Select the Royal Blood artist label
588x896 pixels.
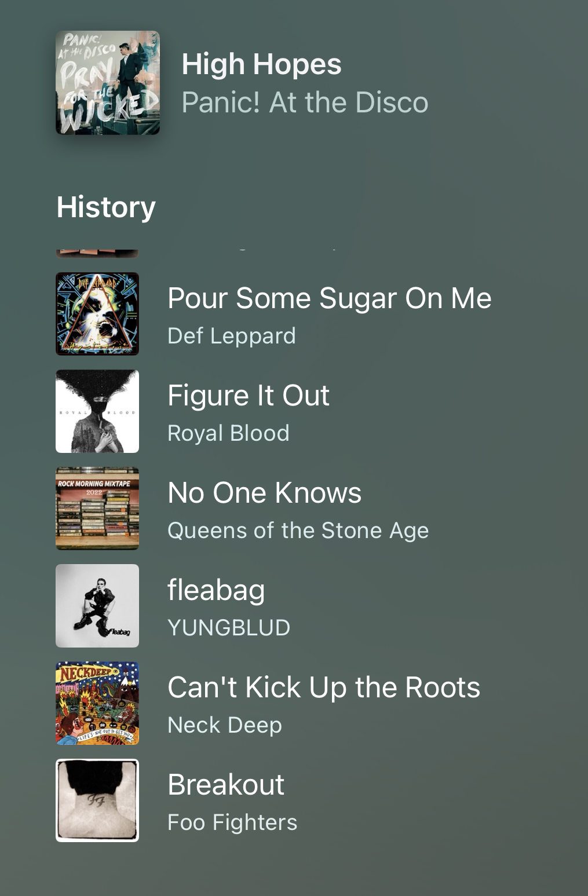tap(228, 433)
